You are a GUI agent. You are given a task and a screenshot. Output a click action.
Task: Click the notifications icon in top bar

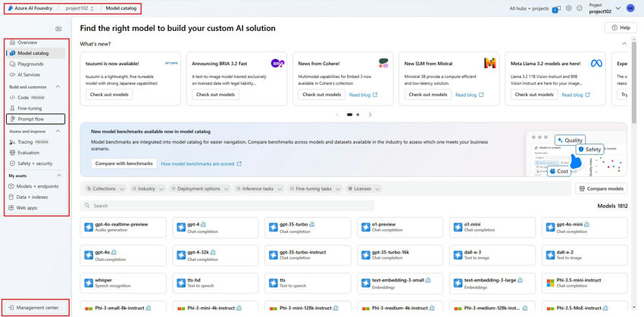tap(556, 8)
